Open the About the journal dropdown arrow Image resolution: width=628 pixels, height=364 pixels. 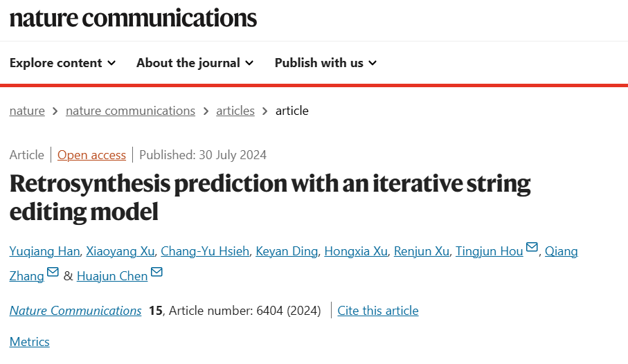coord(249,63)
